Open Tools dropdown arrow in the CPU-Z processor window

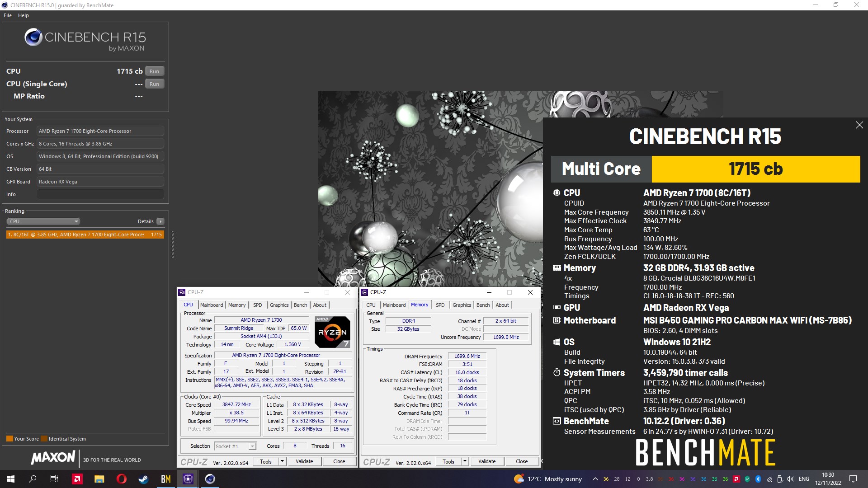[282, 461]
